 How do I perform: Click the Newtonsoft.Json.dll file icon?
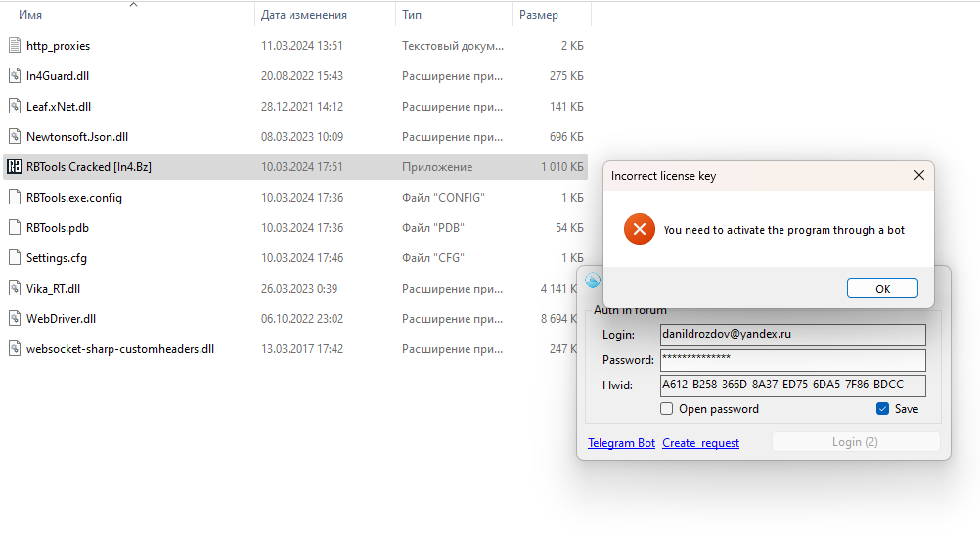coord(15,136)
